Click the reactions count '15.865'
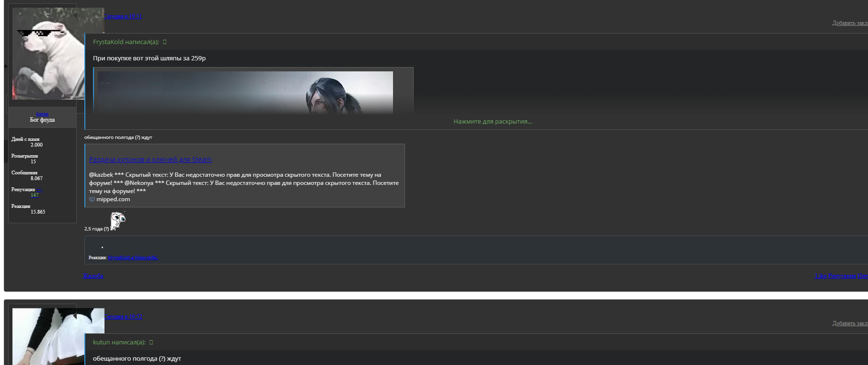The height and width of the screenshot is (365, 868). click(x=38, y=212)
